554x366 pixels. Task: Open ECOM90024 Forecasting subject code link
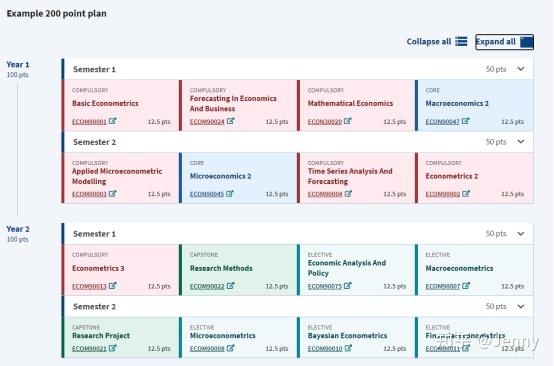207,122
